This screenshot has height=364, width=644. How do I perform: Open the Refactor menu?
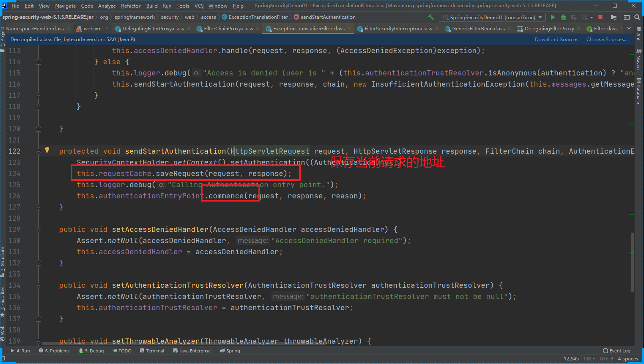tap(131, 6)
